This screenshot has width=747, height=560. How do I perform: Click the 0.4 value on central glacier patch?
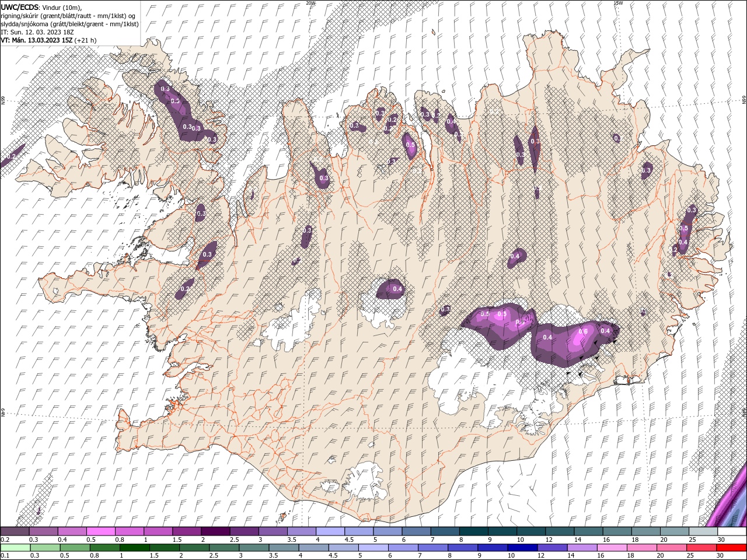397,289
